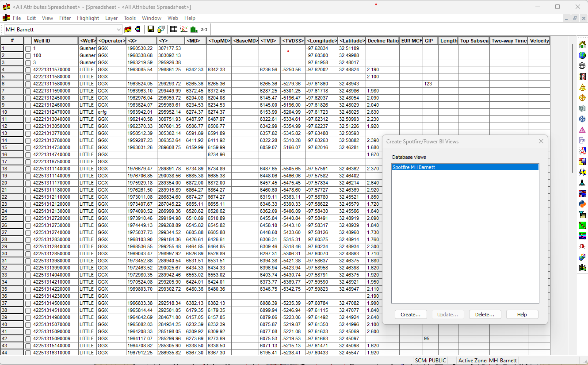Open the Filter menu
588x365 pixels.
click(x=65, y=18)
